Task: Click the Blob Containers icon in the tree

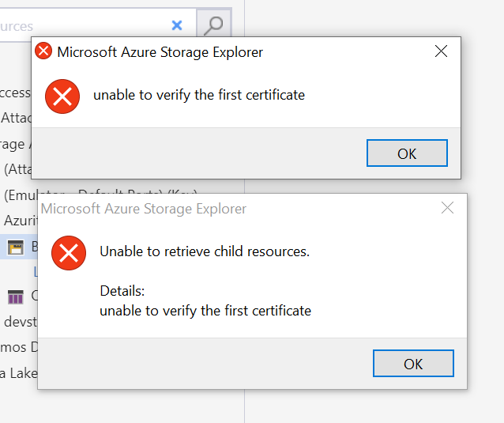Action: pos(16,247)
